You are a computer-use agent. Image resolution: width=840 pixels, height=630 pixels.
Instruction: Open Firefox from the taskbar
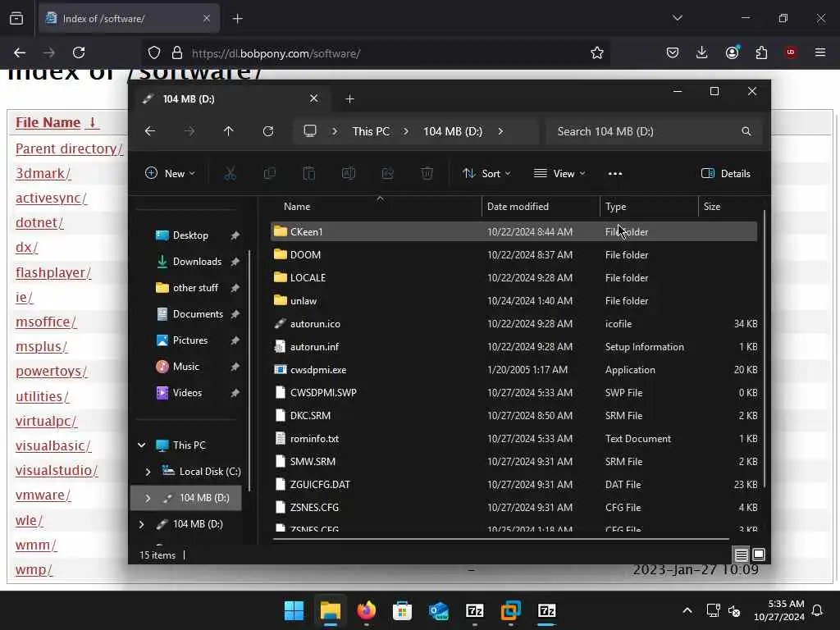click(x=367, y=610)
